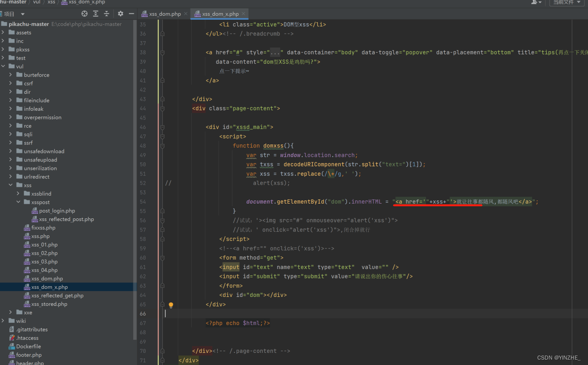Click the .gitattributes file icon

coord(12,330)
